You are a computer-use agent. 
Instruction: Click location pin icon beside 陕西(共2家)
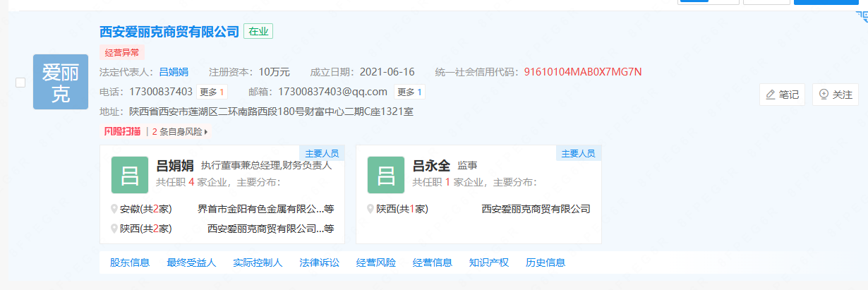114,229
